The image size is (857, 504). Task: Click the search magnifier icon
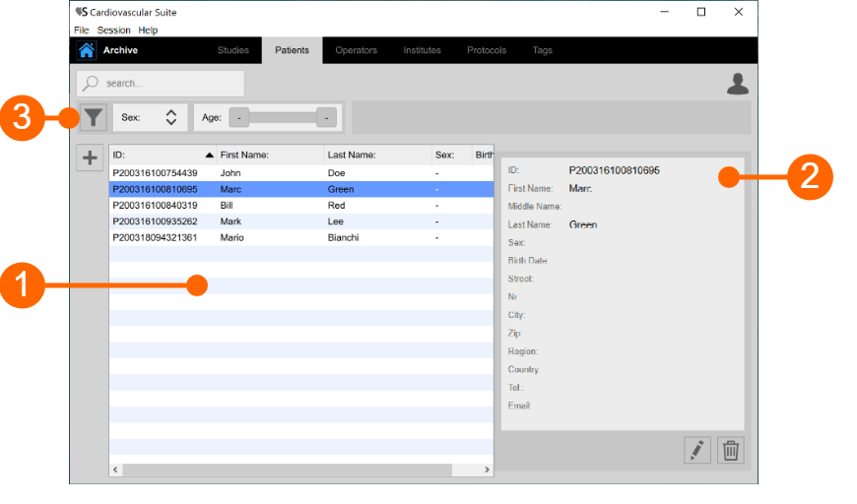pos(91,84)
